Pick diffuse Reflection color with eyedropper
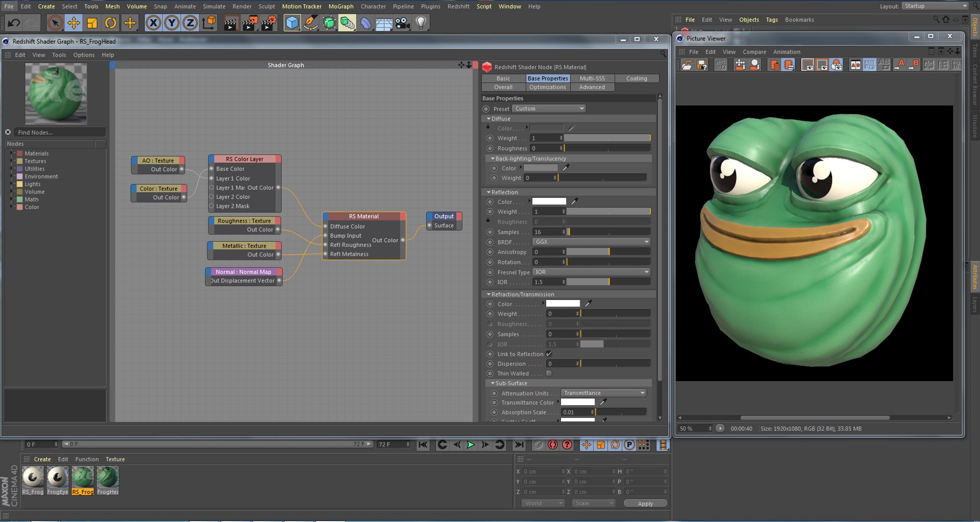This screenshot has width=980, height=522. point(575,202)
